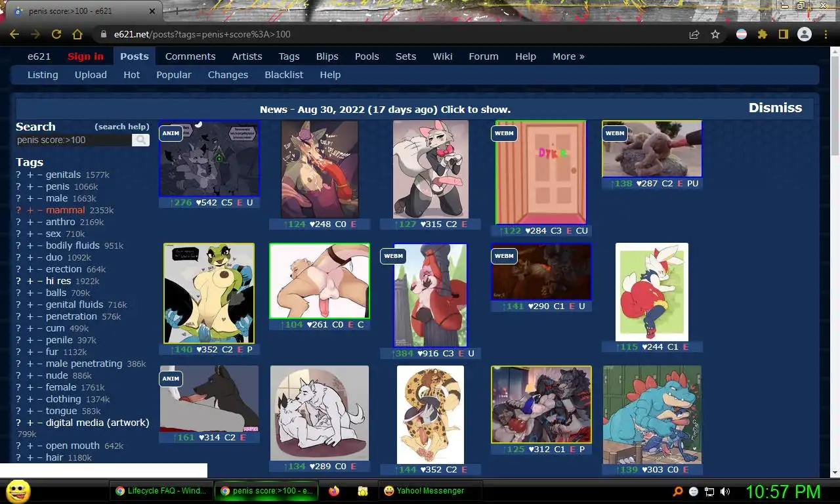Screen dimensions: 840x504
Task: Focus the tag search input field
Action: click(x=73, y=140)
